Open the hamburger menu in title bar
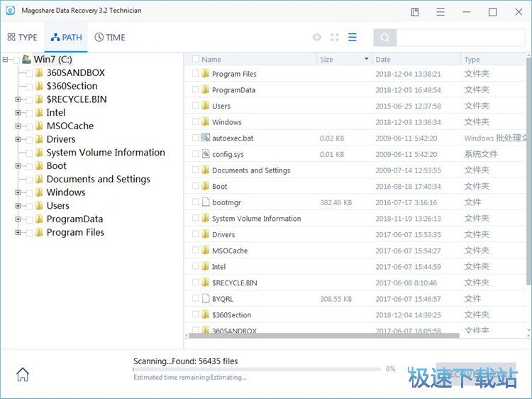The width and height of the screenshot is (532, 399). [x=440, y=12]
